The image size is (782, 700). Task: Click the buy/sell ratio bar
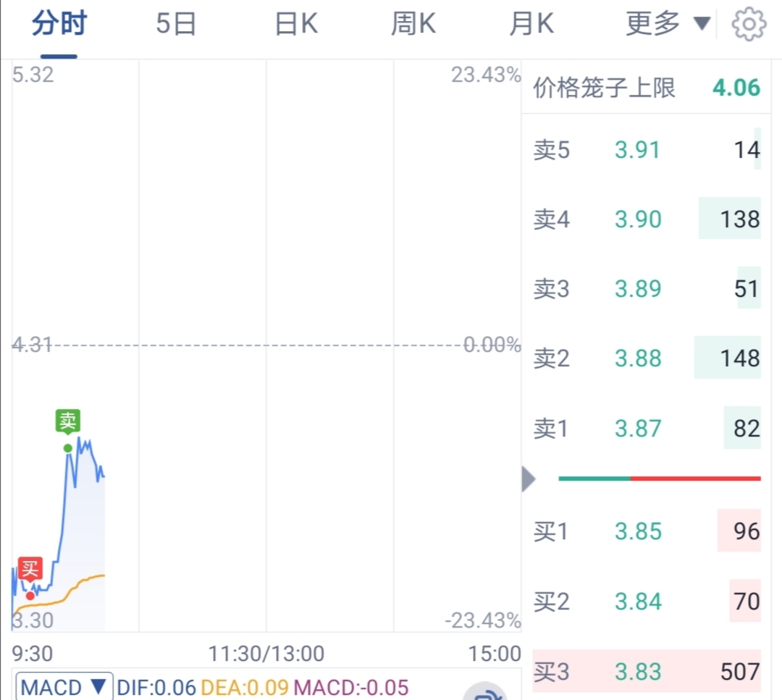pyautogui.click(x=660, y=478)
